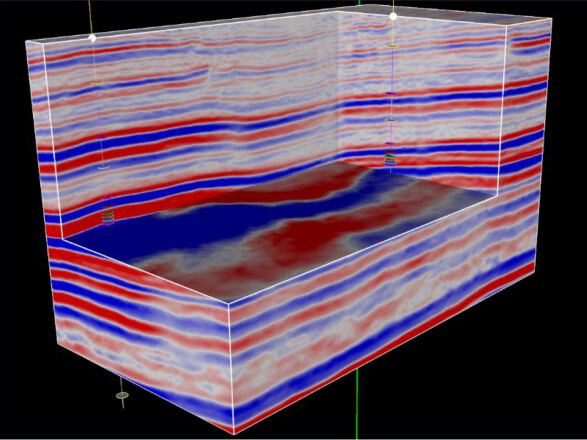Image resolution: width=587 pixels, height=440 pixels.
Task: Pick the yellow marker disc on right well
Action: [392, 46]
